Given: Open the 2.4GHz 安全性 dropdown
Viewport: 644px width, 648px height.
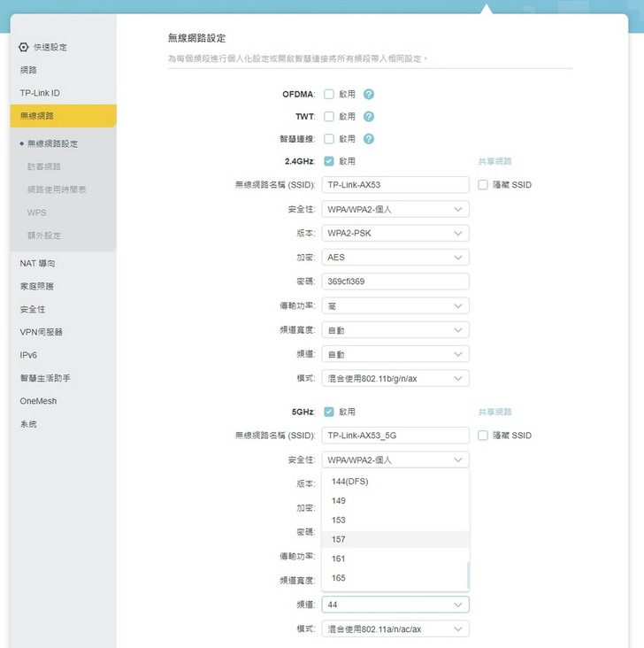Looking at the screenshot, I should click(x=395, y=209).
